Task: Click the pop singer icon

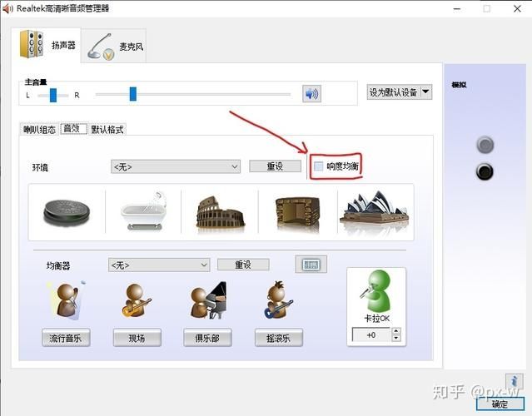Action: click(x=67, y=300)
